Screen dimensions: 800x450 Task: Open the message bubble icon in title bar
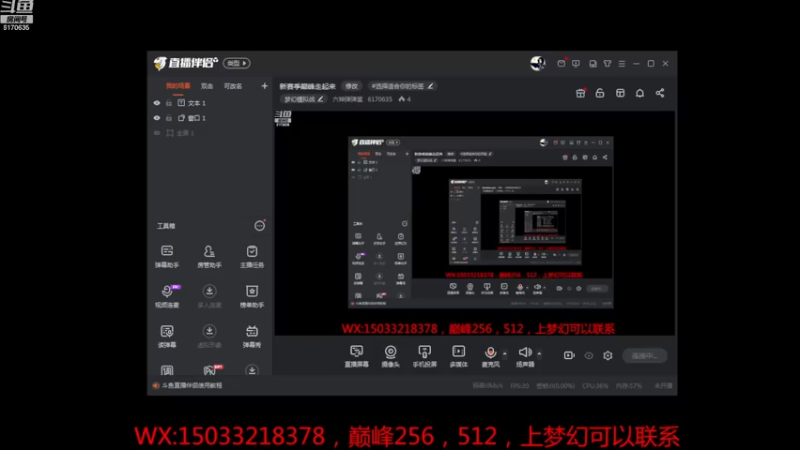click(576, 64)
